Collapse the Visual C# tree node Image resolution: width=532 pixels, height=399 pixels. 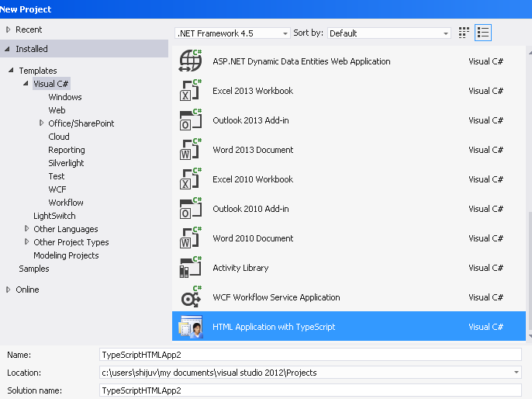[x=26, y=83]
